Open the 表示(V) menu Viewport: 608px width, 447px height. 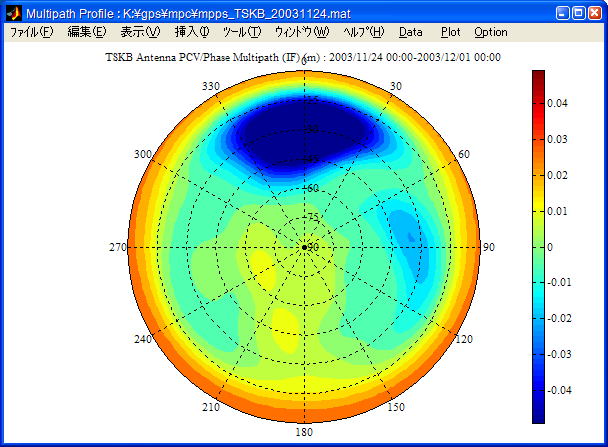pos(140,32)
